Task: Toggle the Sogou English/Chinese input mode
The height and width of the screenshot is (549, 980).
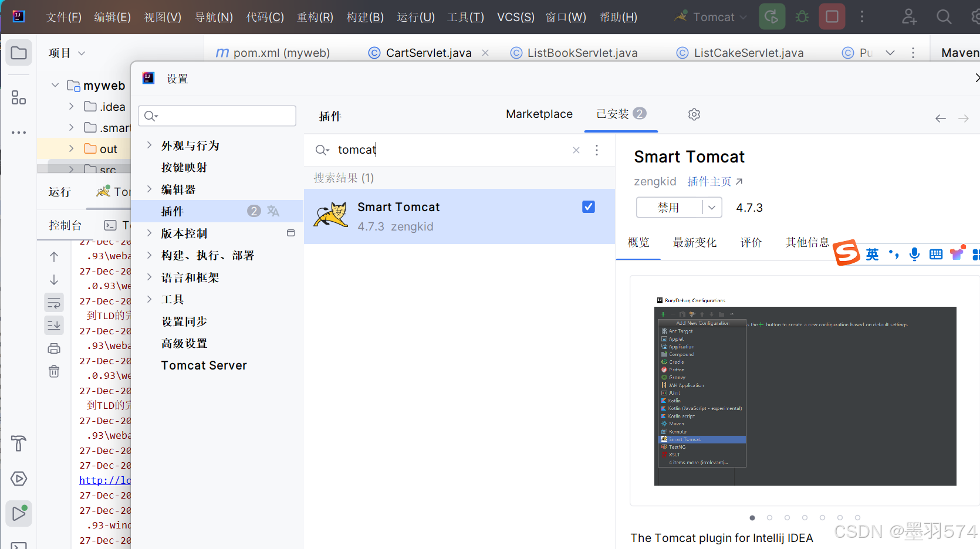Action: (872, 254)
